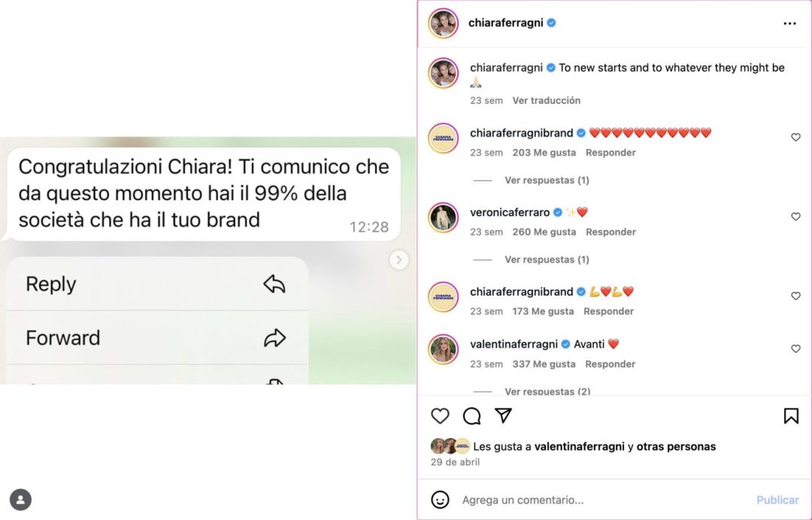The width and height of the screenshot is (812, 520).
Task: Choose Forward in the message context menu
Action: coord(157,338)
